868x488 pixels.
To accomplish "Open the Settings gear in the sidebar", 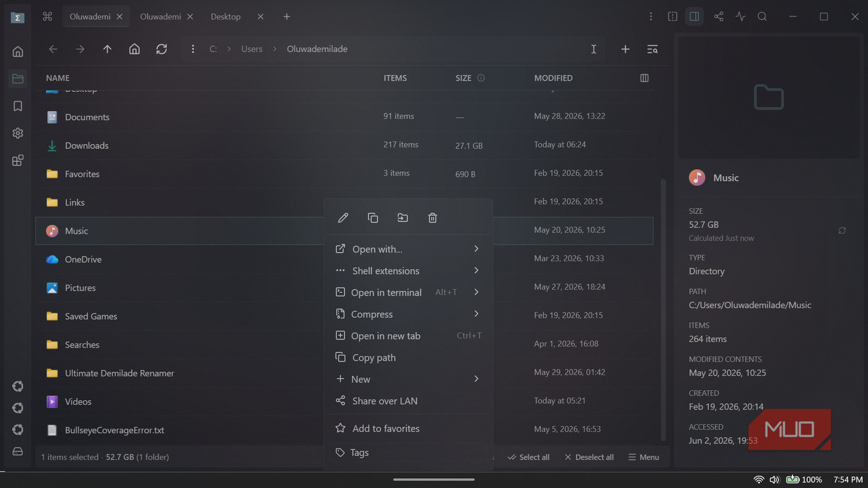I will tap(18, 133).
